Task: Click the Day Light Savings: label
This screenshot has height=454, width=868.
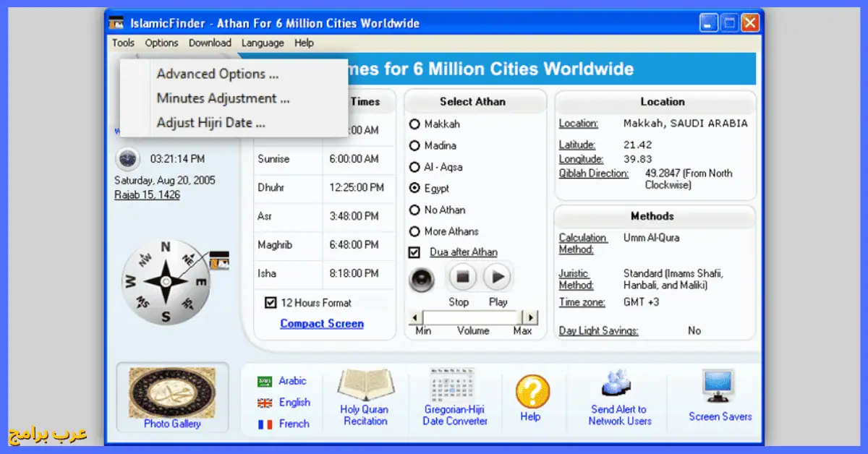Action: tap(598, 330)
